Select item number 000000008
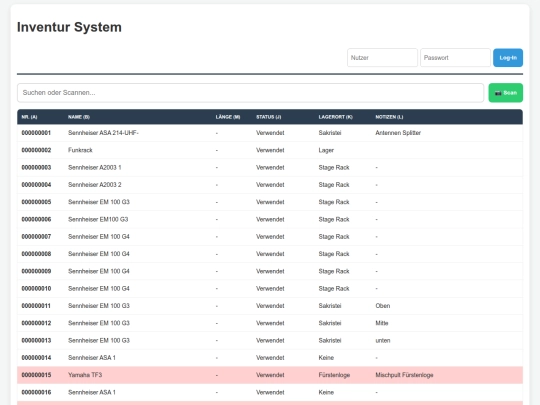The height and width of the screenshot is (405, 540). 36,254
